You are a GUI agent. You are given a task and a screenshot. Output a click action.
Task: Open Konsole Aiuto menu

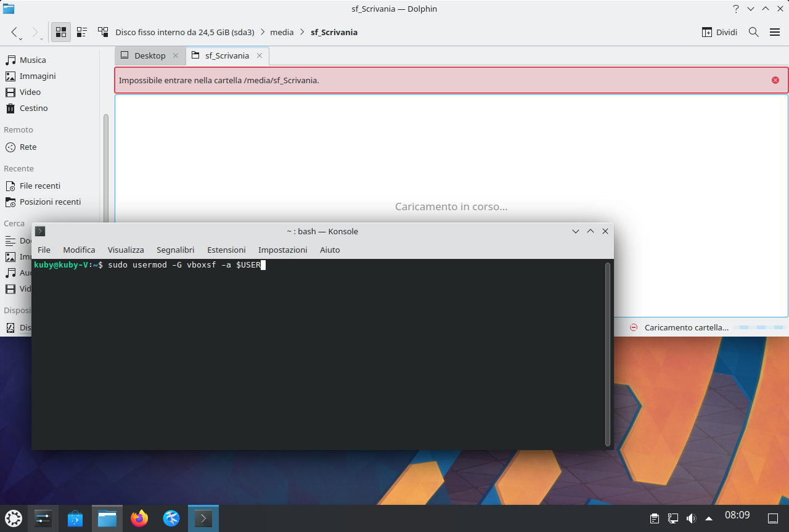(330, 250)
